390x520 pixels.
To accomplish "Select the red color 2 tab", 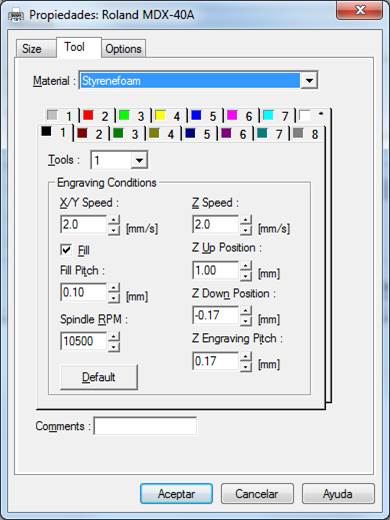I will pos(97,116).
